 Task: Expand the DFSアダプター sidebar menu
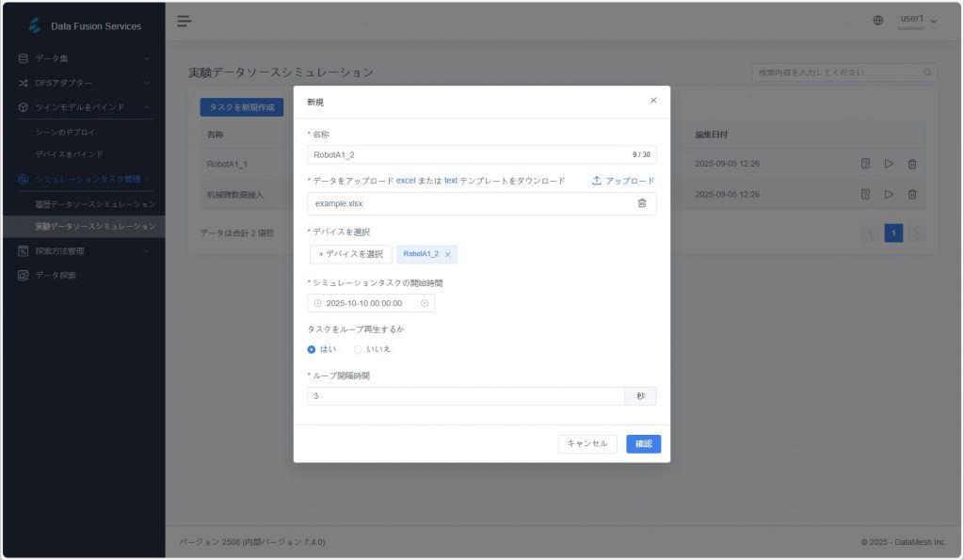pos(83,83)
